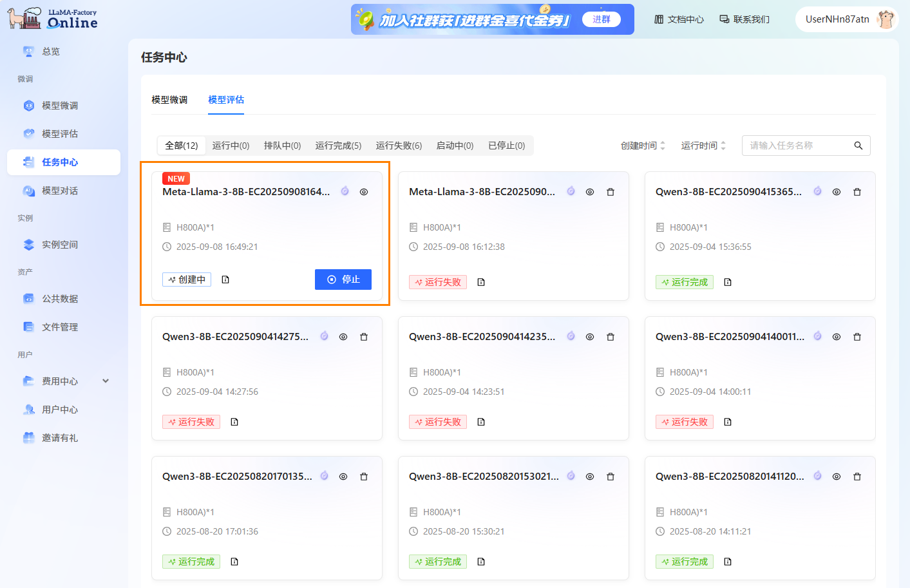Click the 进群 button in the banner

pos(601,19)
